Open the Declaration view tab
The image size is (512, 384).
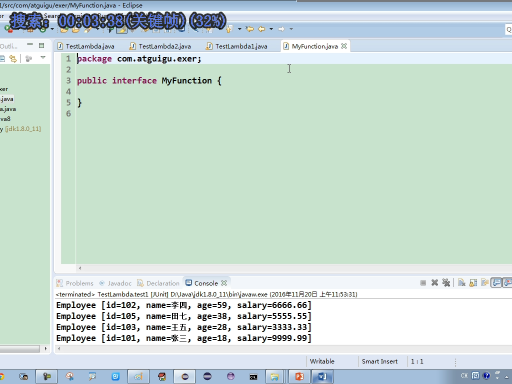pyautogui.click(x=158, y=283)
